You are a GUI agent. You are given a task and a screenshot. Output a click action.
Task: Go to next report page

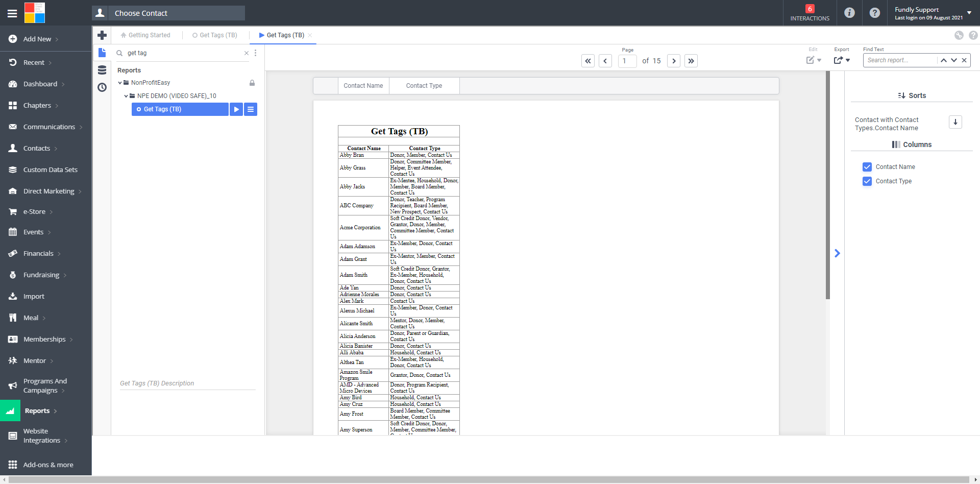tap(674, 61)
